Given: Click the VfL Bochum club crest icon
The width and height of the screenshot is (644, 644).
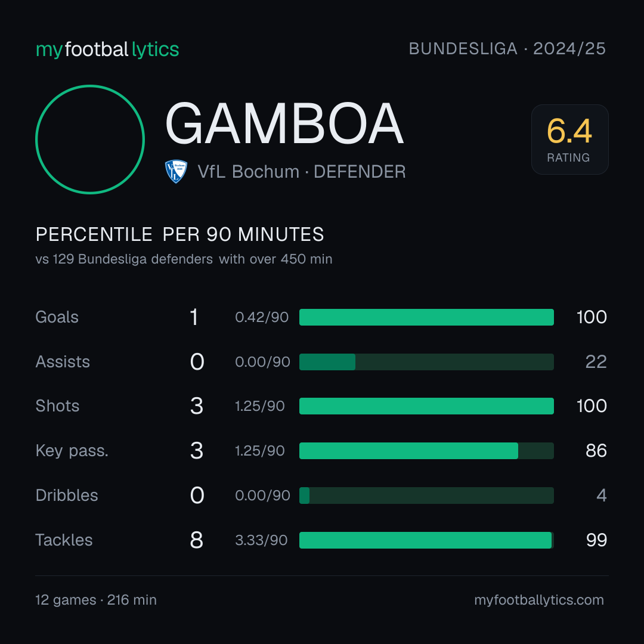Looking at the screenshot, I should (x=176, y=171).
